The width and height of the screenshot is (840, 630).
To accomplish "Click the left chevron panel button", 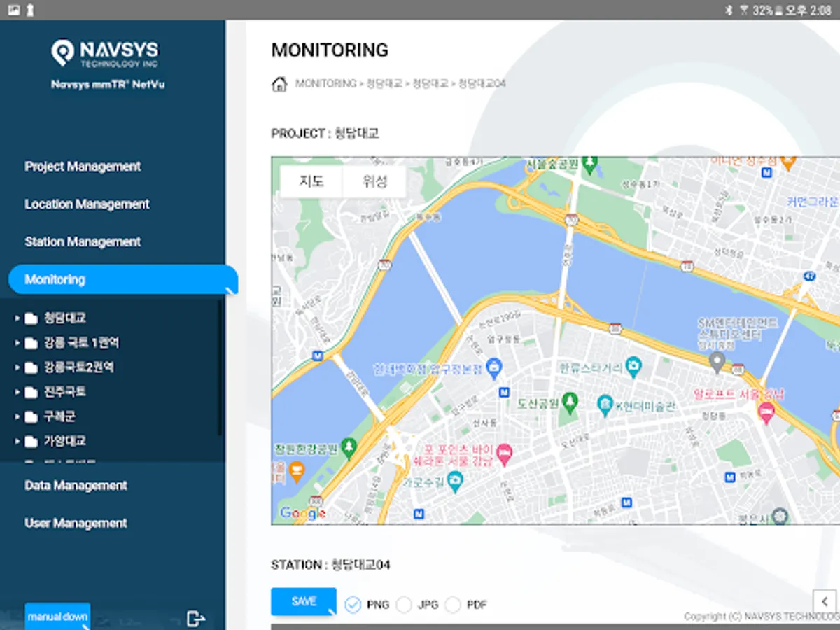I will [825, 601].
